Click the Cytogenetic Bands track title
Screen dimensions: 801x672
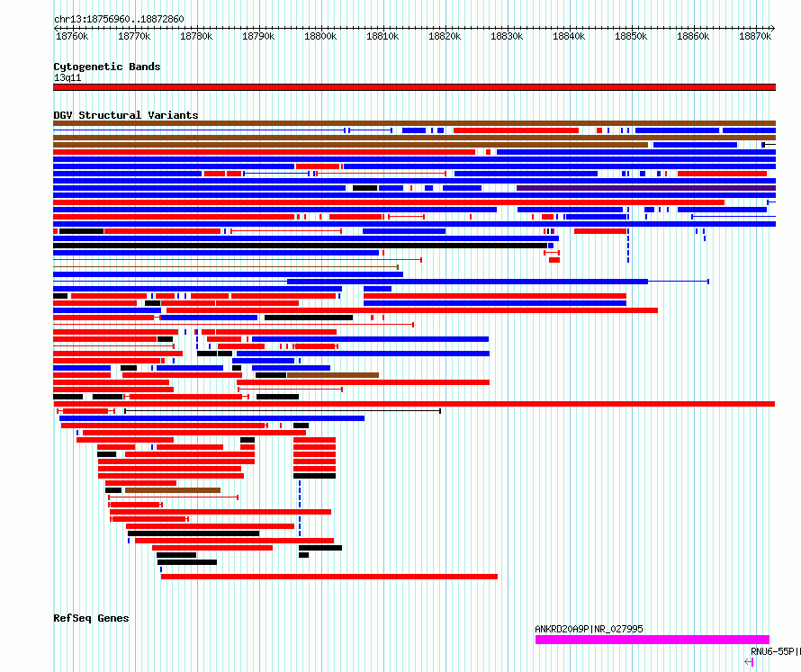coord(107,67)
